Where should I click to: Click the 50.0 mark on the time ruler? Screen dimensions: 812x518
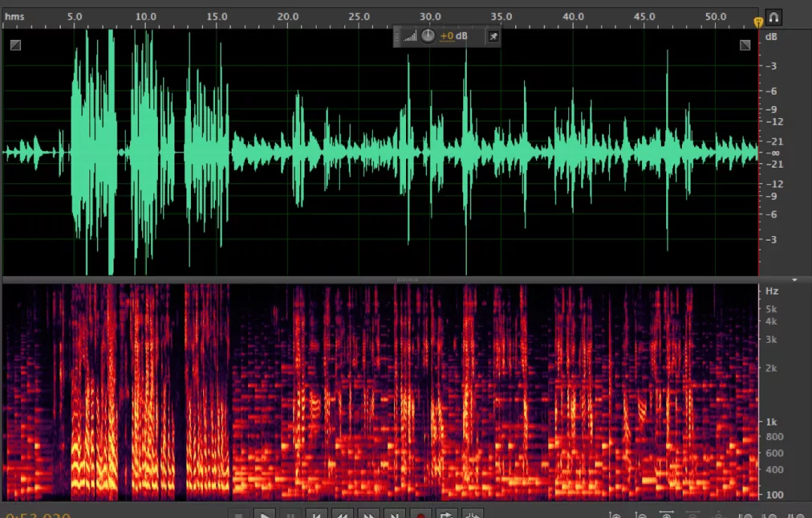[715, 17]
